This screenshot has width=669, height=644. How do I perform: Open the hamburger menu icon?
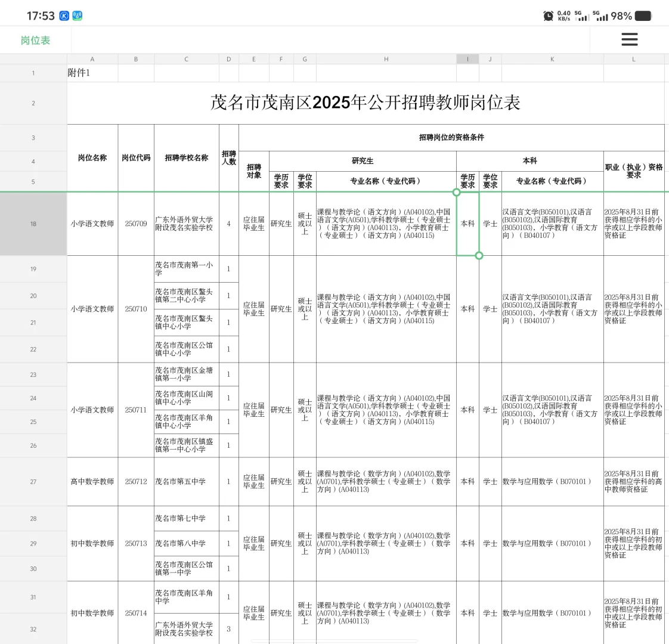coord(629,40)
